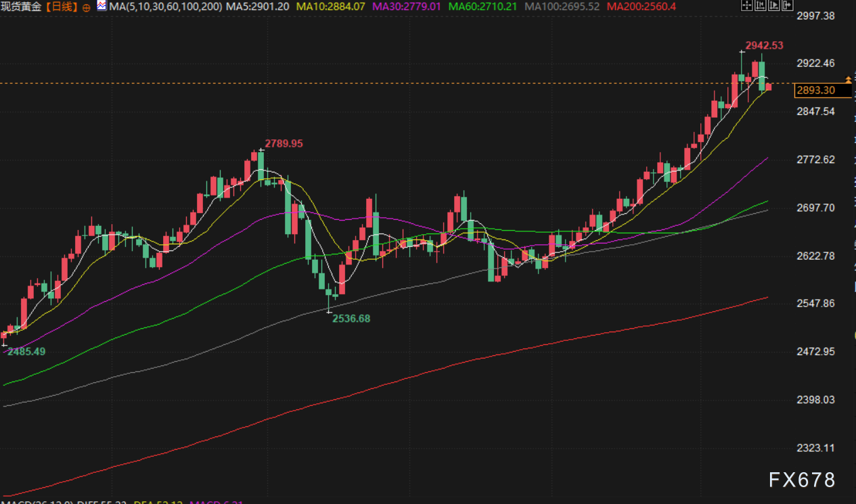Click the current price tag 2893.30

pos(816,90)
